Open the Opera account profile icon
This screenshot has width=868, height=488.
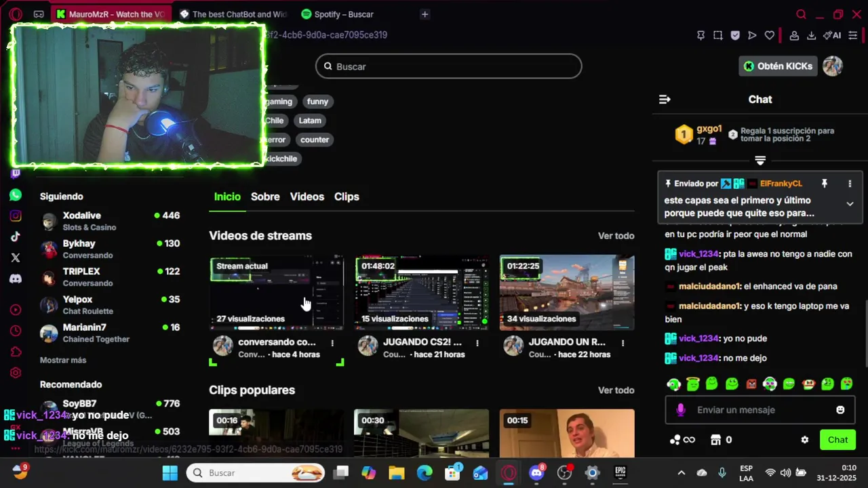point(794,35)
